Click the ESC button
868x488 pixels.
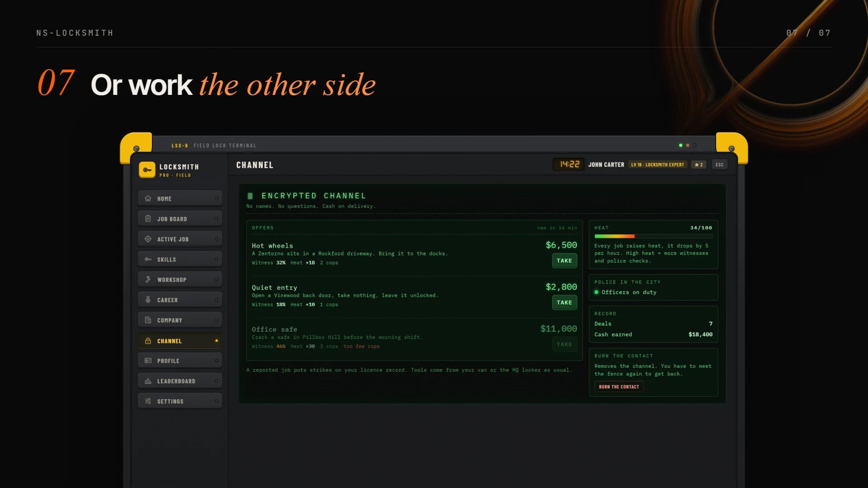click(719, 164)
